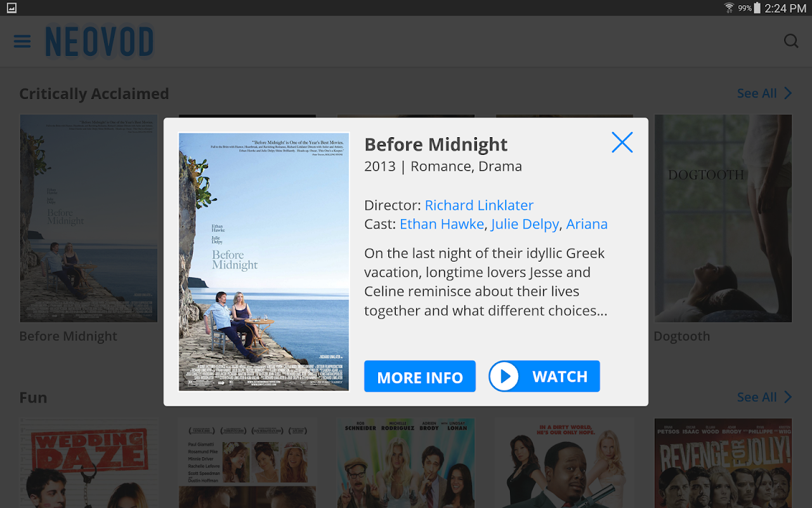See All Critically Acclaimed titles
Screen dimensions: 812x508
[x=764, y=93]
